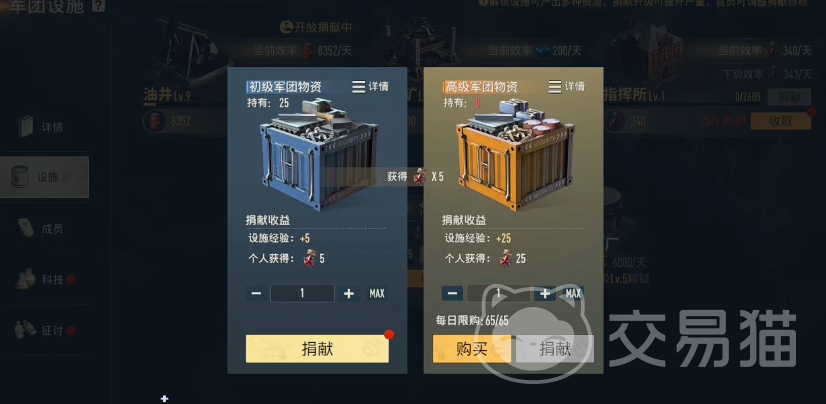Go to the 科技 technology tab
Screen dimensions: 826x404
tap(44, 280)
